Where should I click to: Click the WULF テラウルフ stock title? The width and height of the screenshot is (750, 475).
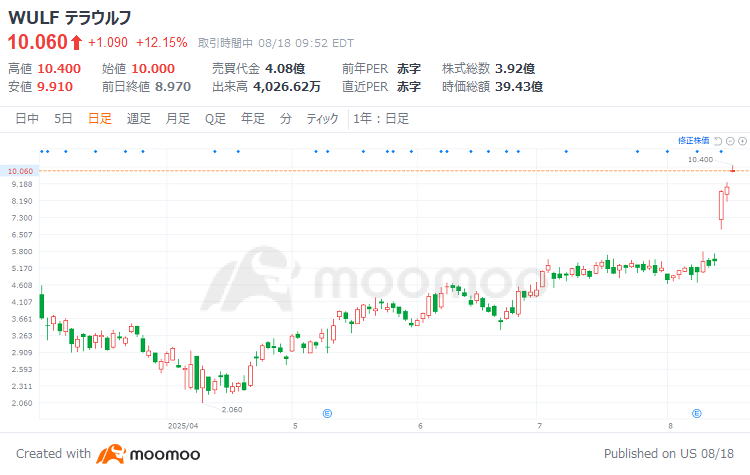click(70, 18)
